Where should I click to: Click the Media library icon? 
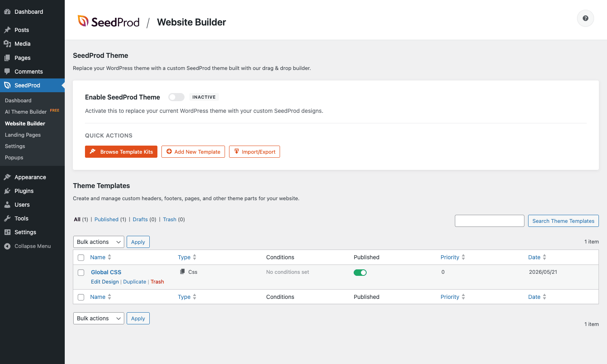7,44
